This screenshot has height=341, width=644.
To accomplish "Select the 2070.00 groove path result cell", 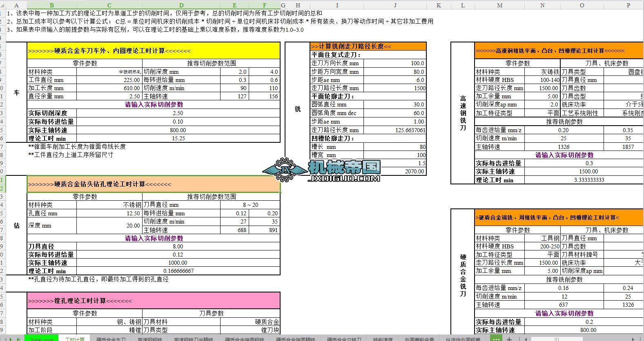I will pyautogui.click(x=395, y=171).
